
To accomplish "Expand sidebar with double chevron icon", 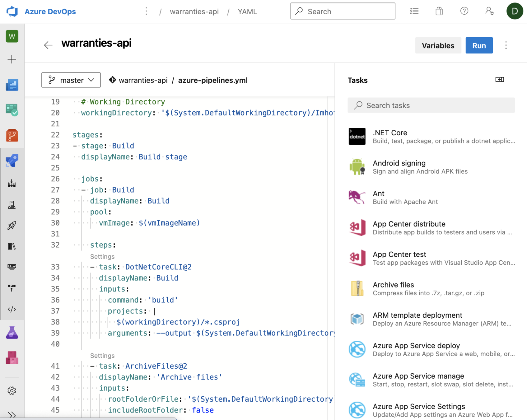I will point(12,415).
